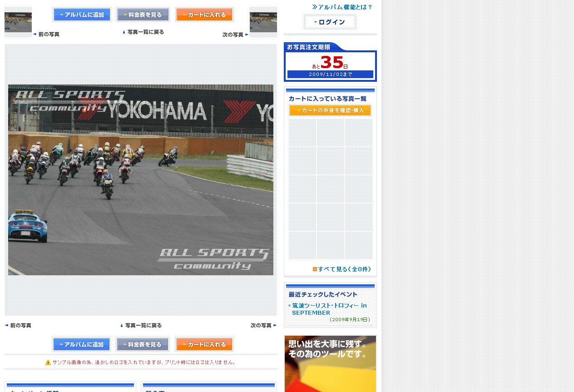Click top 次の写真 link

[x=236, y=35]
